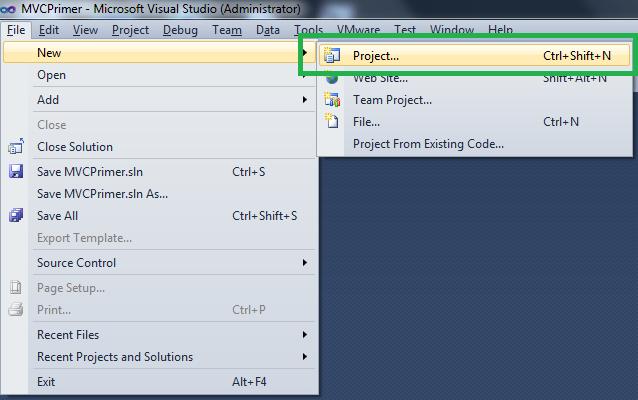This screenshot has width=638, height=400.
Task: Click the Save MVCPrimer.sln disk icon
Action: pos(16,172)
